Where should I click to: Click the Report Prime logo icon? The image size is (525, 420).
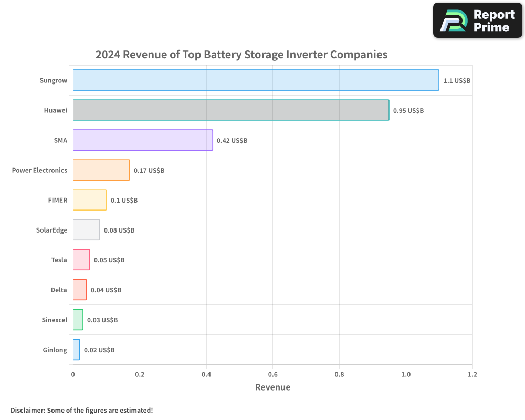453,20
